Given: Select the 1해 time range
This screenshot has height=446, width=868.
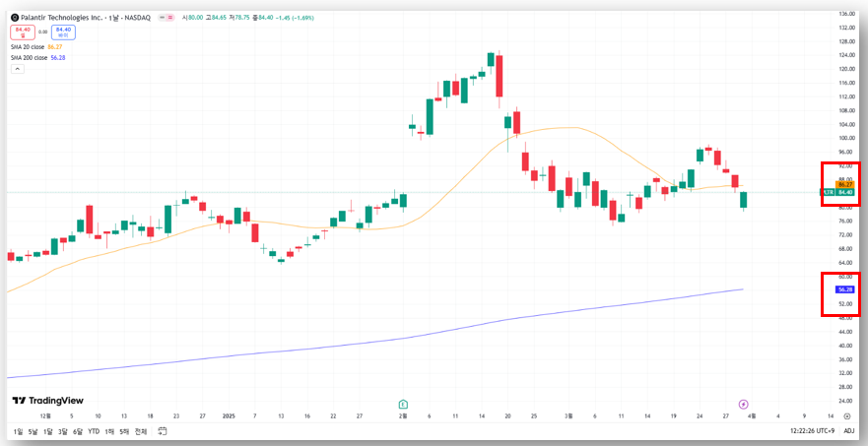Looking at the screenshot, I should tap(109, 431).
